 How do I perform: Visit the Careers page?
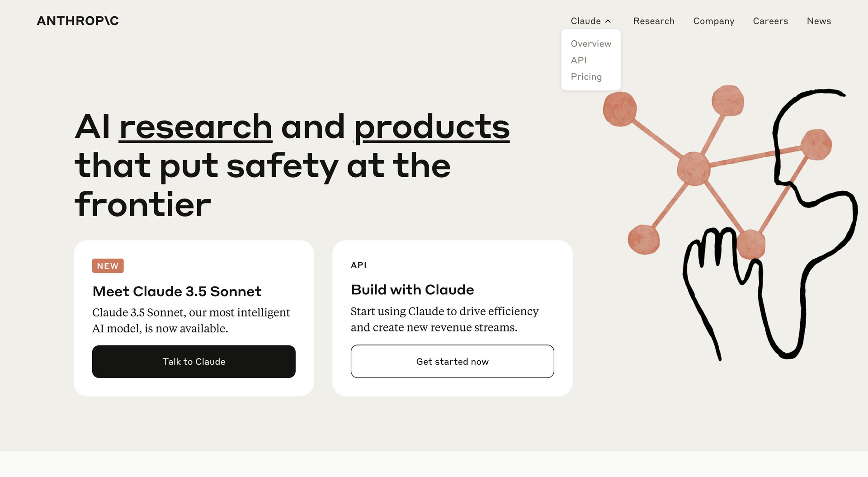click(x=770, y=21)
